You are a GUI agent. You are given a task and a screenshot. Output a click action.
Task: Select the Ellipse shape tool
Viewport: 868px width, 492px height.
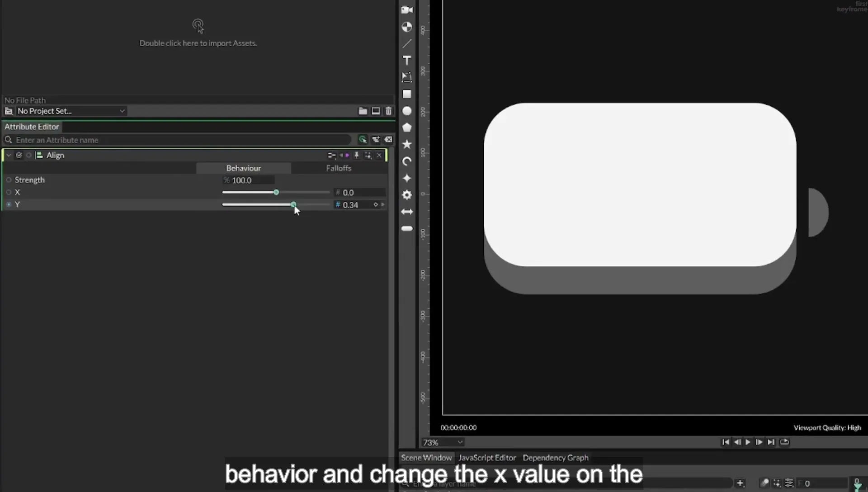pyautogui.click(x=407, y=111)
